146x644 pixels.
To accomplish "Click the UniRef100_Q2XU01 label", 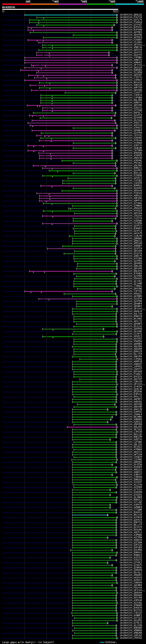I will [x=131, y=603].
